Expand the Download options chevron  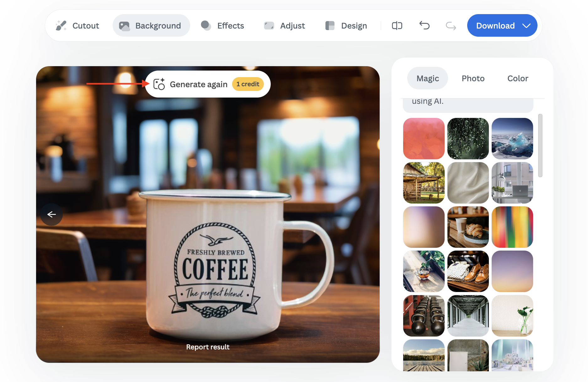pyautogui.click(x=527, y=25)
